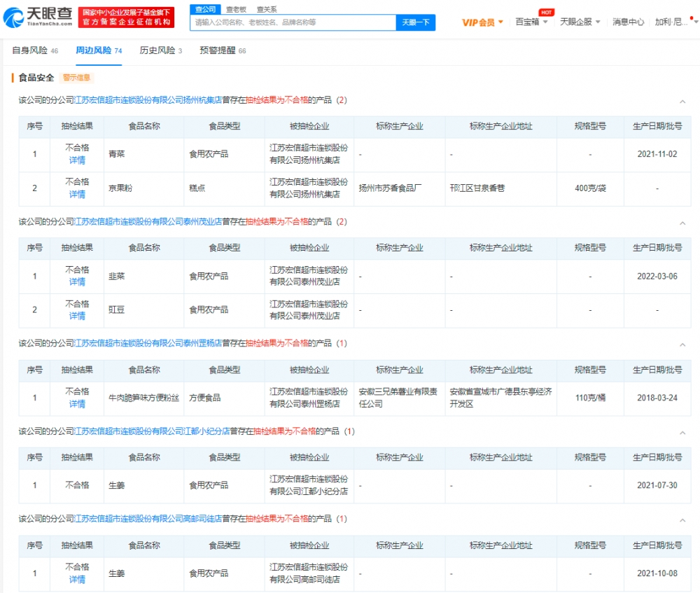700x593 pixels.
Task: Open the 百宝箱 dropdown menu
Action: [x=531, y=22]
